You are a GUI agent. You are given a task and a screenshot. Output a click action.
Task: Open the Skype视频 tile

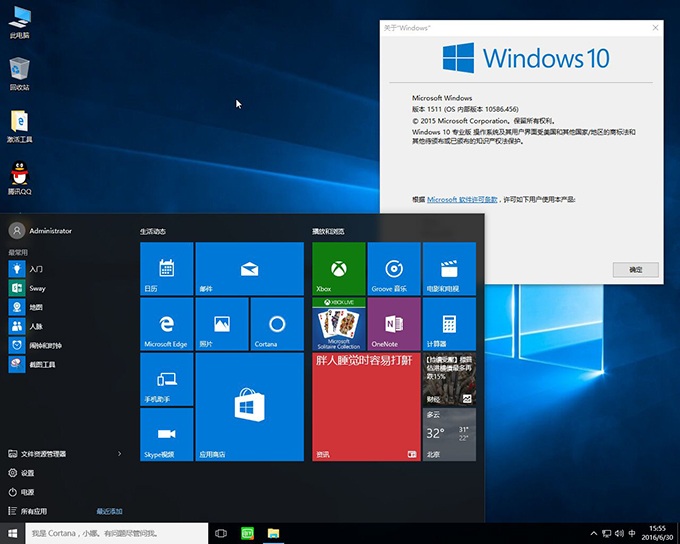(166, 434)
